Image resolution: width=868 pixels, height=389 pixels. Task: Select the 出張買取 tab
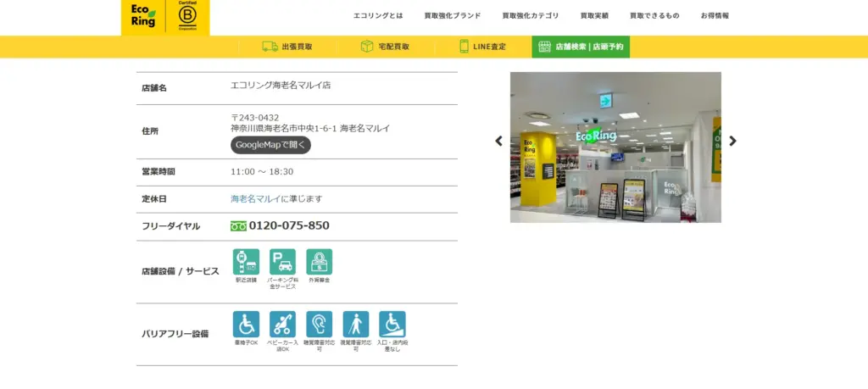(287, 47)
